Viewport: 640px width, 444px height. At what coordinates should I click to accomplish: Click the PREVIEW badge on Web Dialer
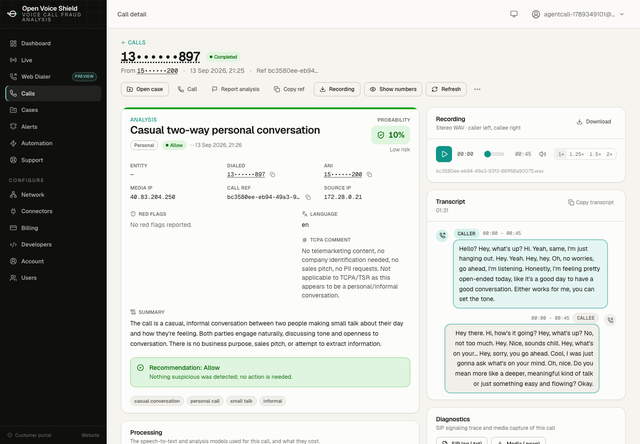(x=84, y=76)
